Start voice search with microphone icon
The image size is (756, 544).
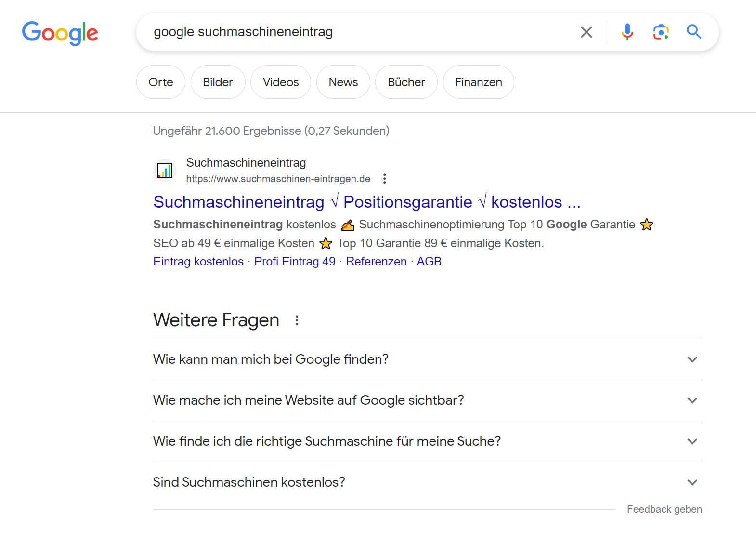point(627,32)
